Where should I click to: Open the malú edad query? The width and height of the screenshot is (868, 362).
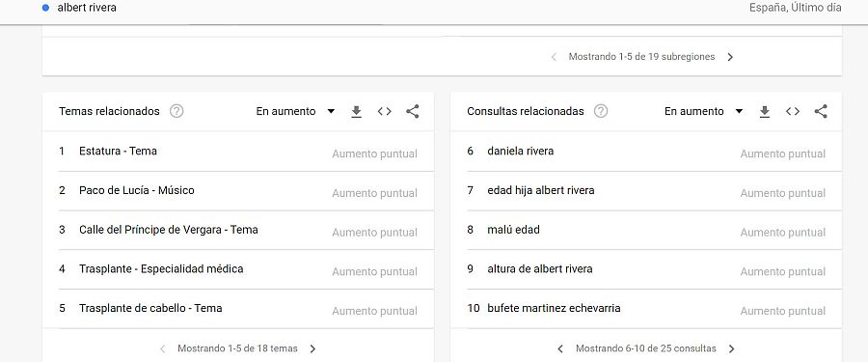(x=514, y=230)
